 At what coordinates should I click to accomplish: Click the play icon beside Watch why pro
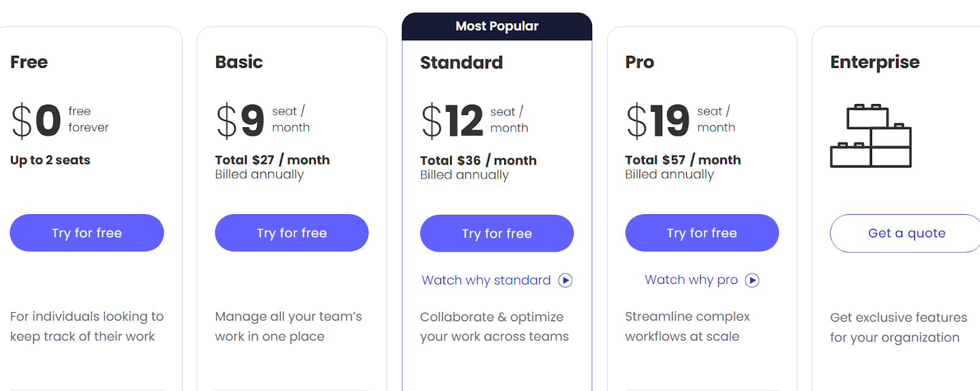click(x=752, y=280)
